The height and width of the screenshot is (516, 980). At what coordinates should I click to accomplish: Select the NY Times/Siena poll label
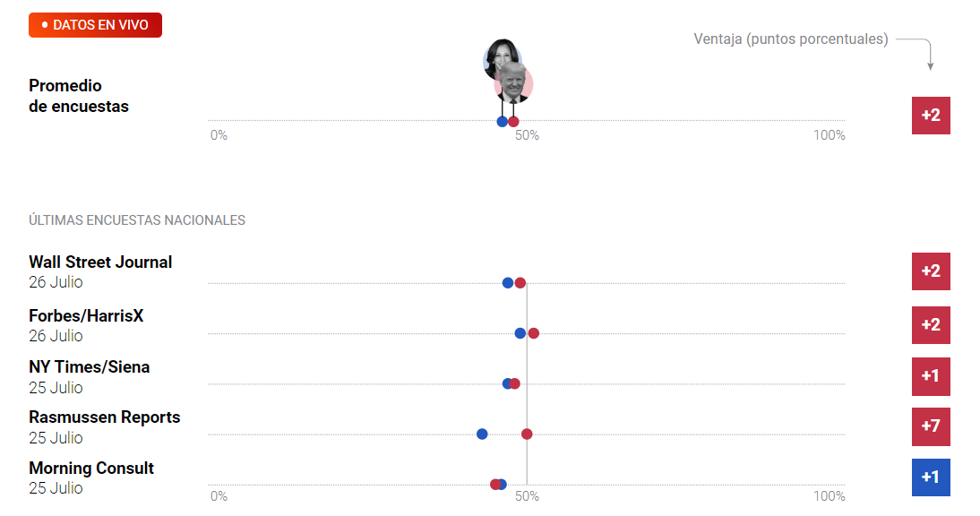(x=90, y=366)
